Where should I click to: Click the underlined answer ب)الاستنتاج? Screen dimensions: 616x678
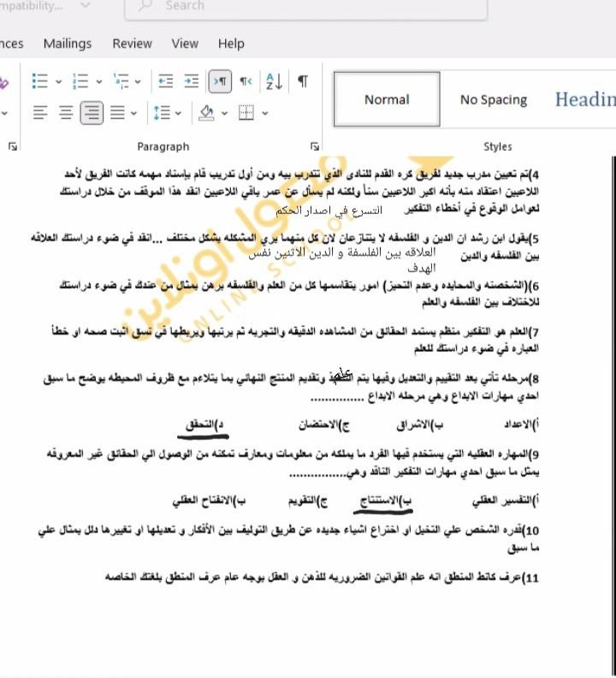tap(384, 500)
